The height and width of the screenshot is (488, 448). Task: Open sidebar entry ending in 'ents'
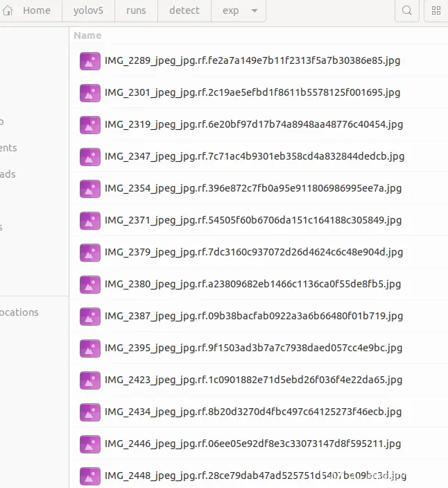pos(8,148)
